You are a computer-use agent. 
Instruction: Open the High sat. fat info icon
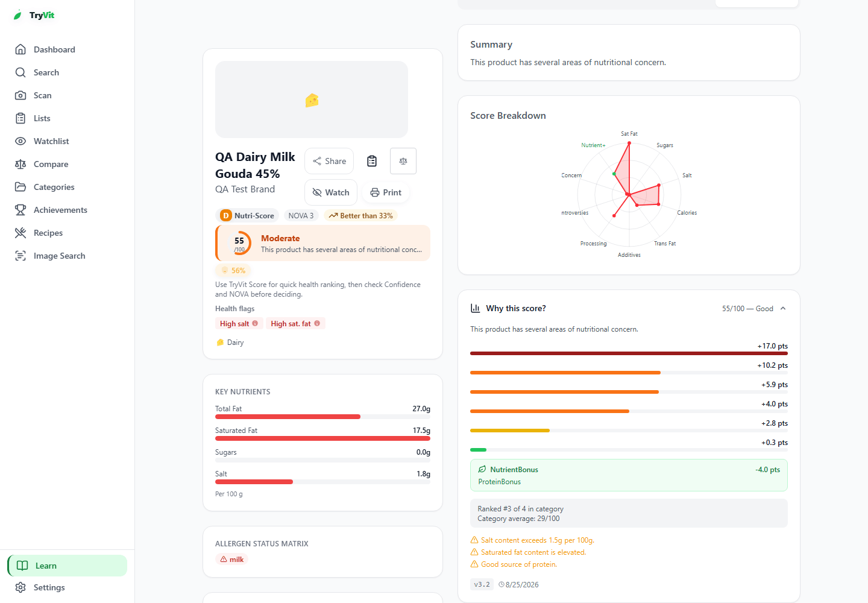tap(317, 323)
